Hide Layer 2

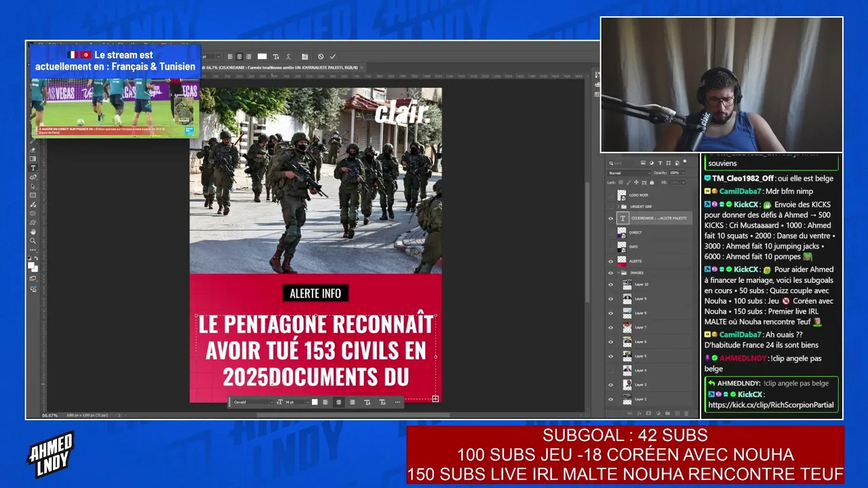pos(610,399)
